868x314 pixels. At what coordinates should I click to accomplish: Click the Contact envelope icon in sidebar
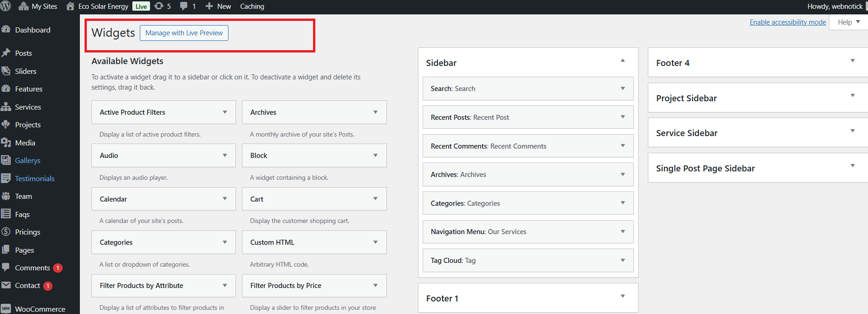tap(6, 285)
